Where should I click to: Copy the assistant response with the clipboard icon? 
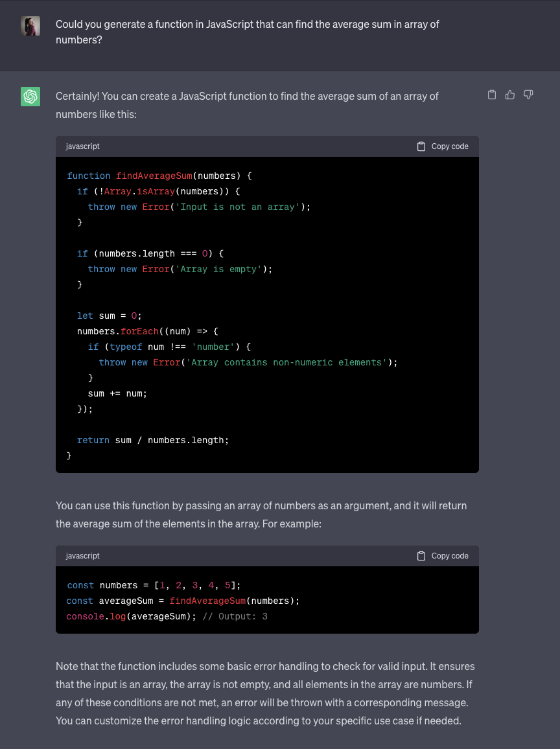tap(492, 95)
